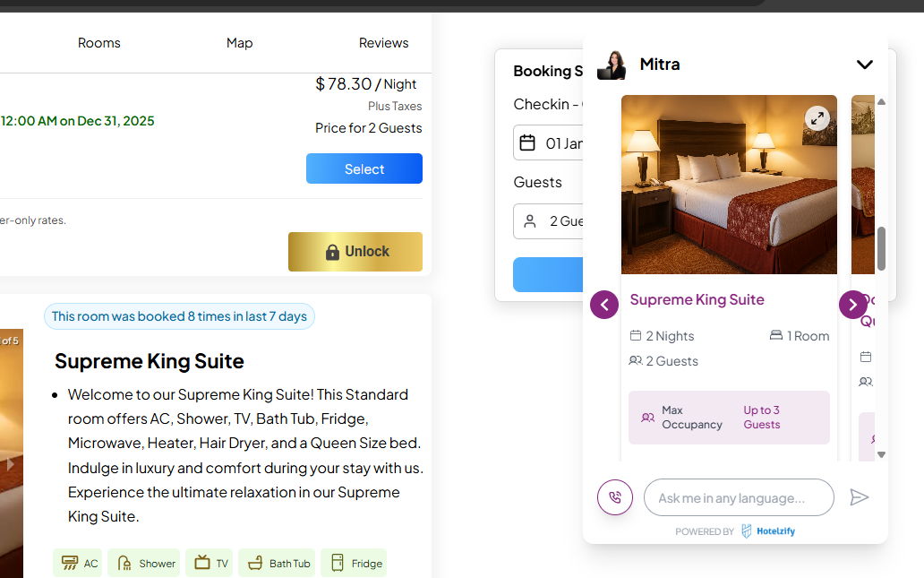
Task: Click the guests person icon in Booking panel
Action: coord(530,221)
